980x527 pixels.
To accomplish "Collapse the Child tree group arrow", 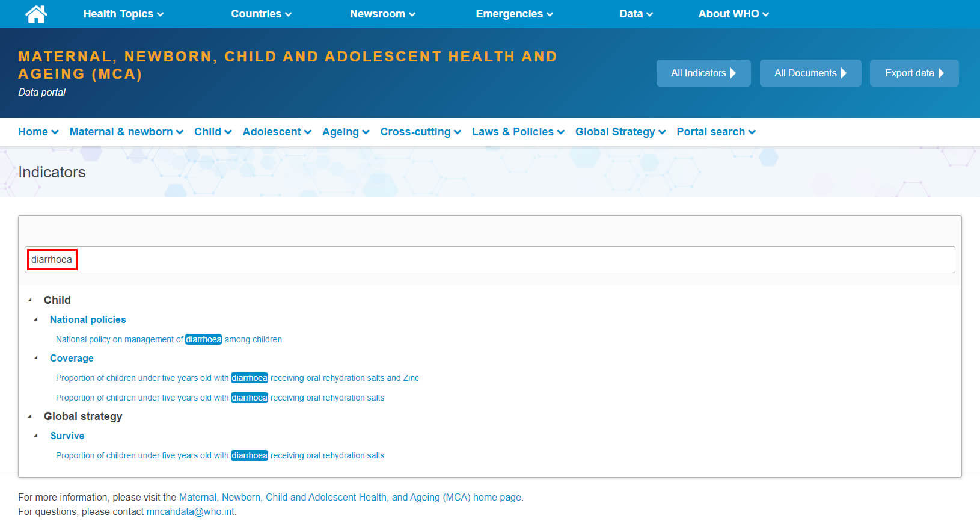I will point(30,300).
